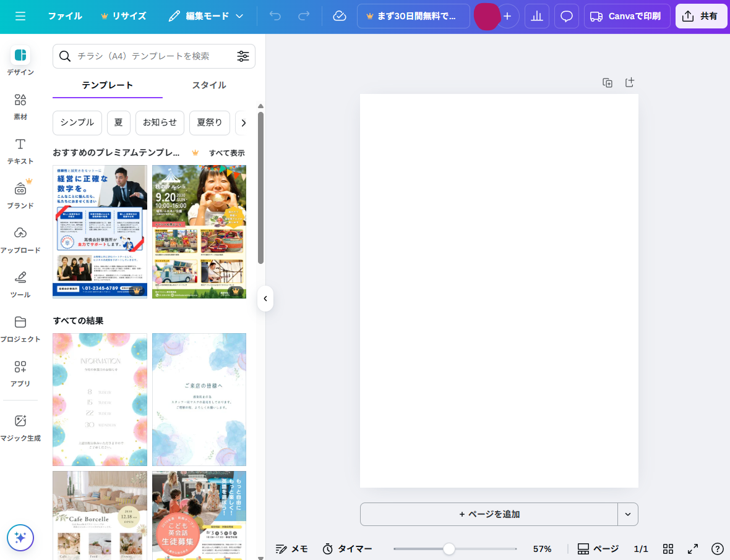Open the comments speech bubble icon
730x560 pixels.
566,16
